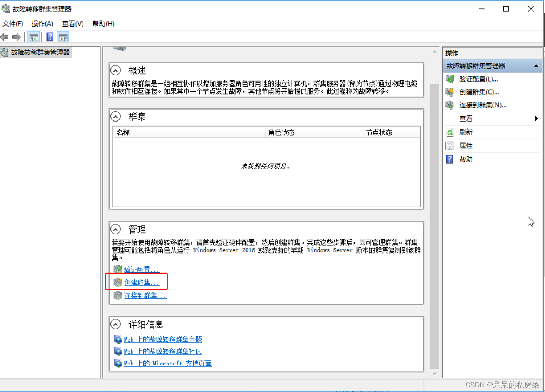Click the 连接到群集... link in 管理
Viewport: 545px width, 392px height.
(145, 295)
